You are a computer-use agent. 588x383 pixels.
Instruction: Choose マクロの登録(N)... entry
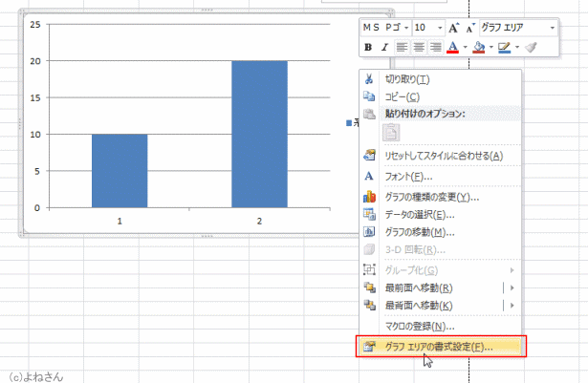click(441, 326)
